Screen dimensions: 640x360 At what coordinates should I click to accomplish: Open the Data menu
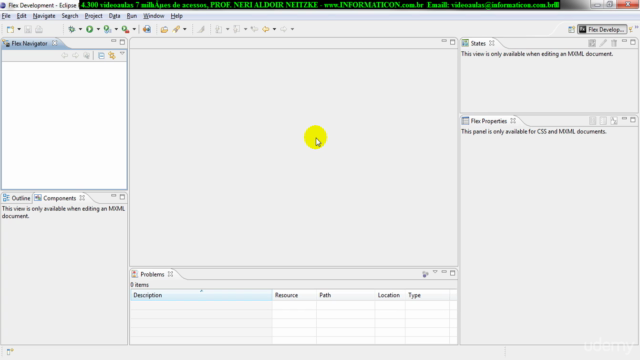click(x=114, y=16)
